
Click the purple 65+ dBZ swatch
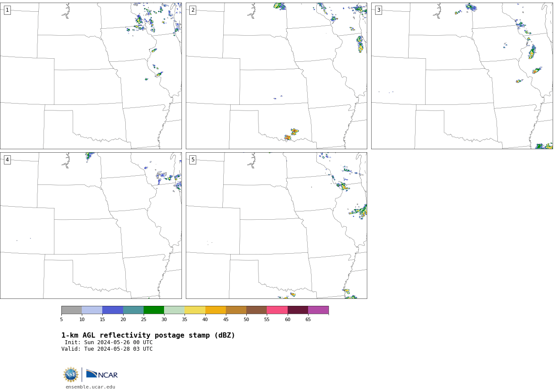[318, 310]
